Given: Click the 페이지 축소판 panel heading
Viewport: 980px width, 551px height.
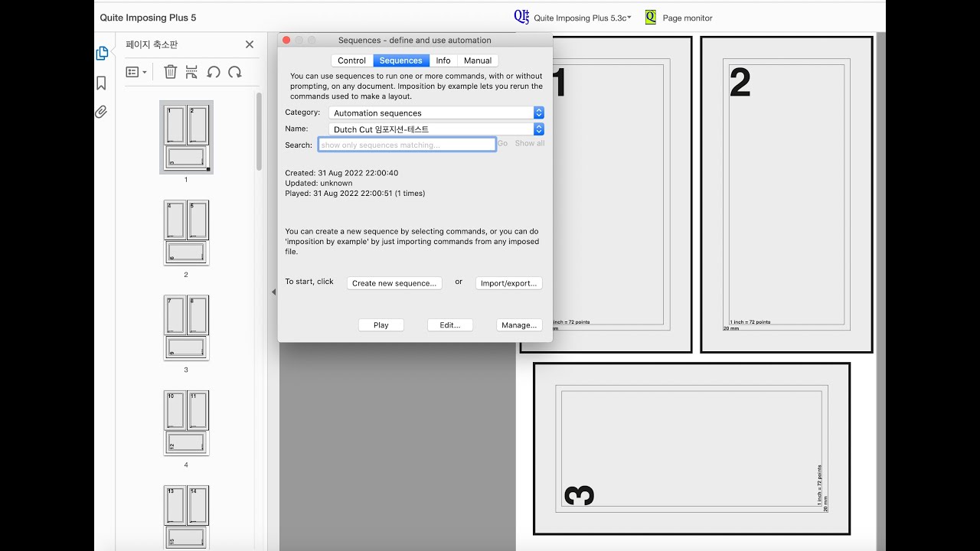Looking at the screenshot, I should point(152,44).
